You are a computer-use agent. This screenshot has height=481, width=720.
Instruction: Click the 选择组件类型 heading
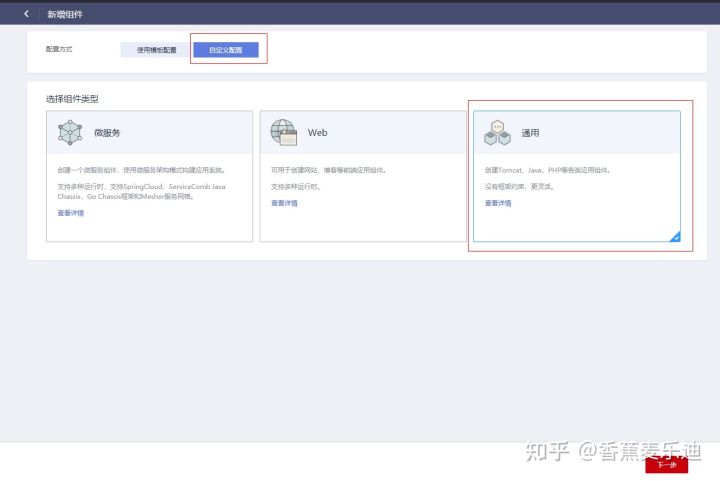pos(72,99)
